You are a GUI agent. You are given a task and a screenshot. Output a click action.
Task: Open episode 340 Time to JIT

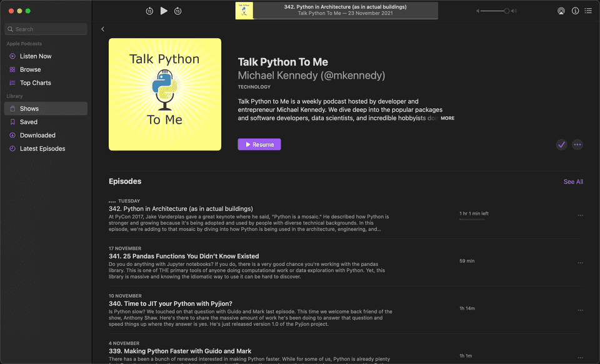170,303
